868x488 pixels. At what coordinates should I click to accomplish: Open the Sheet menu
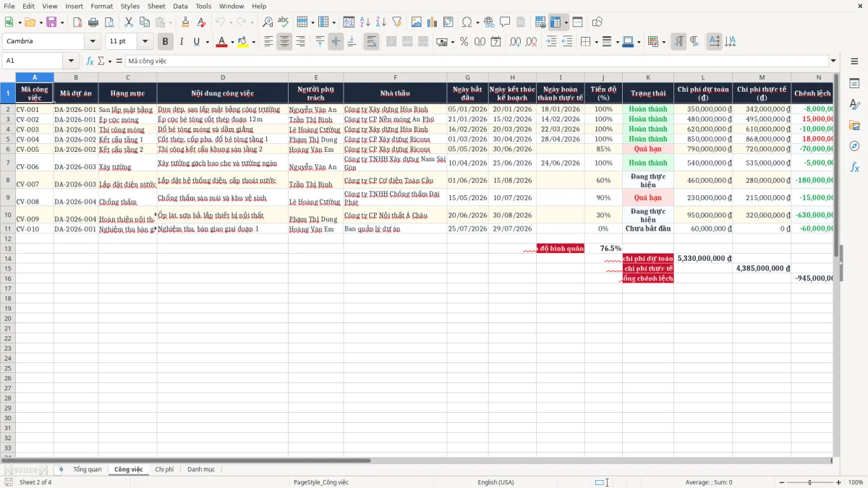click(x=156, y=6)
